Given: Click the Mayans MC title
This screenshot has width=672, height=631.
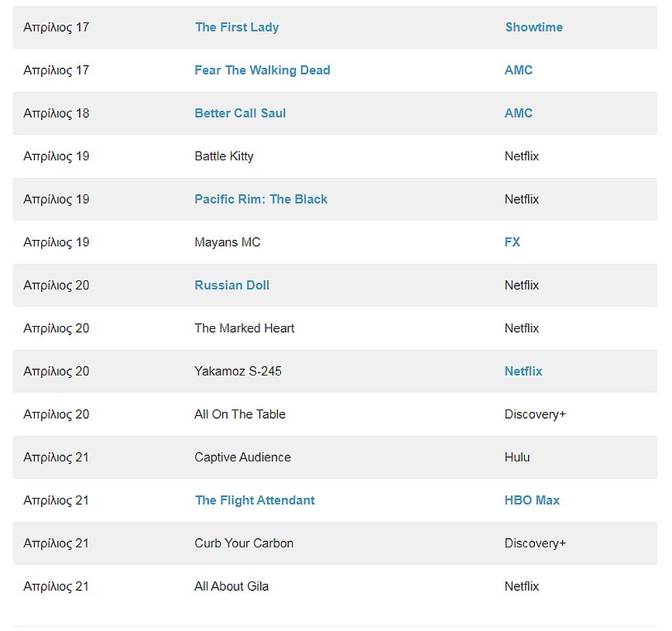Looking at the screenshot, I should 227,242.
